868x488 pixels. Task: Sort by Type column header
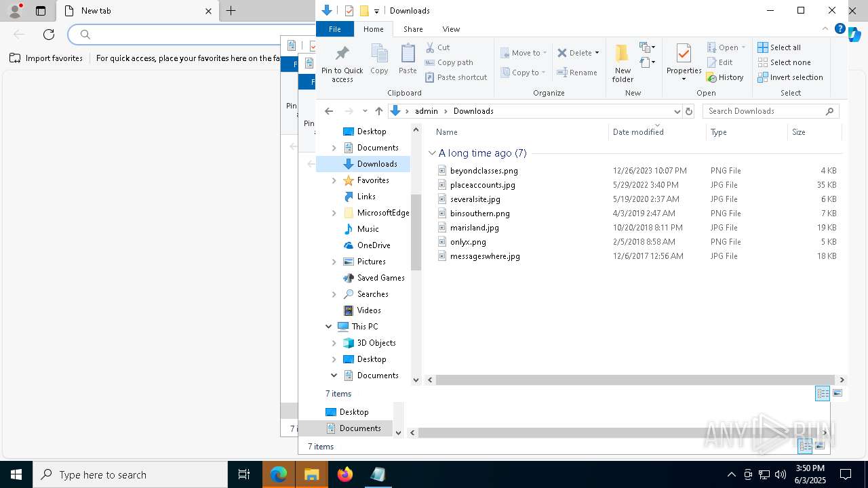point(747,132)
